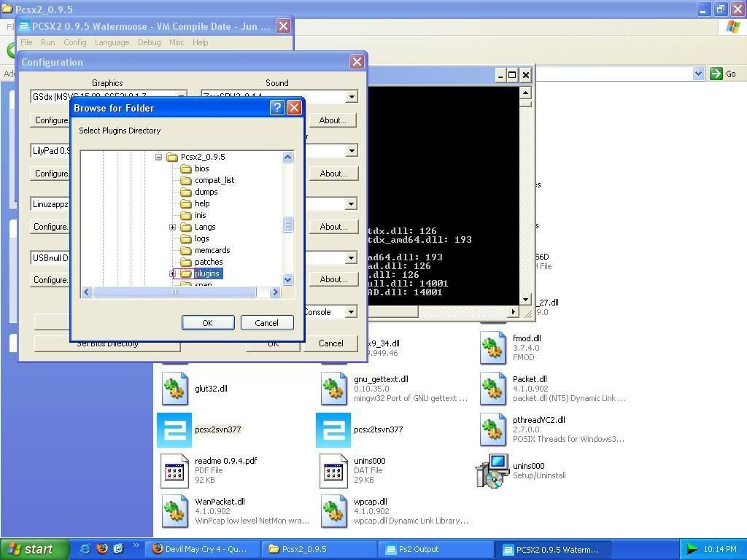The height and width of the screenshot is (560, 747).
Task: Open Debug menu in PCSX2
Action: (149, 42)
